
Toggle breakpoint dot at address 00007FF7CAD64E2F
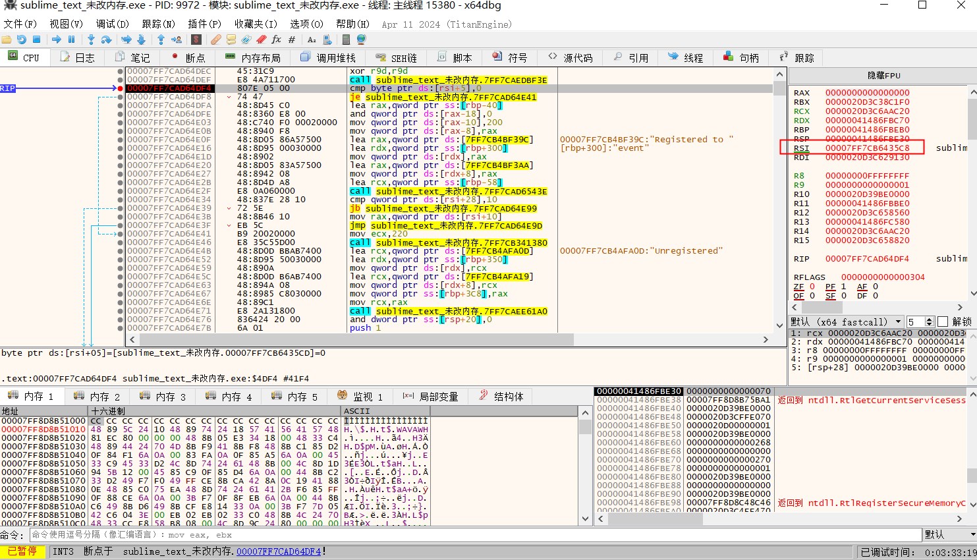pos(120,191)
